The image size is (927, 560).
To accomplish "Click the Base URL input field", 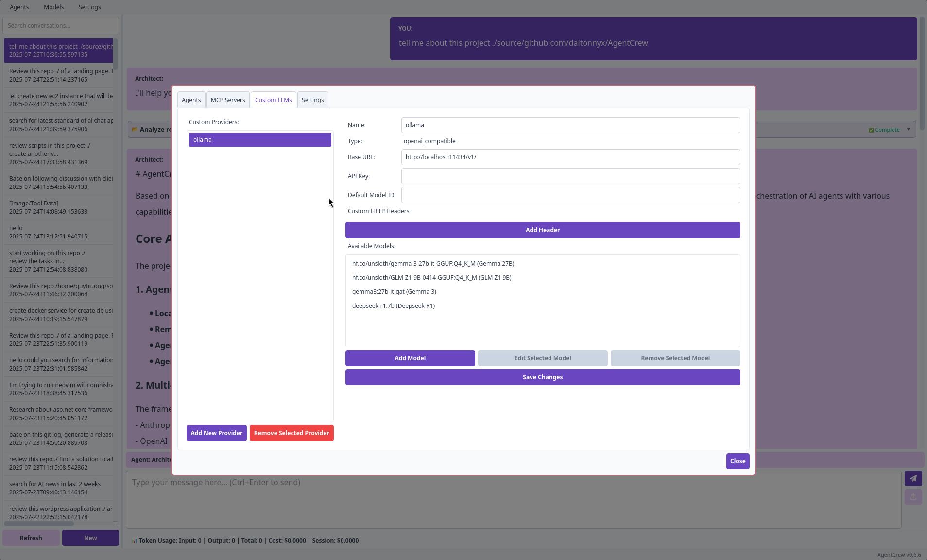I will click(x=570, y=157).
